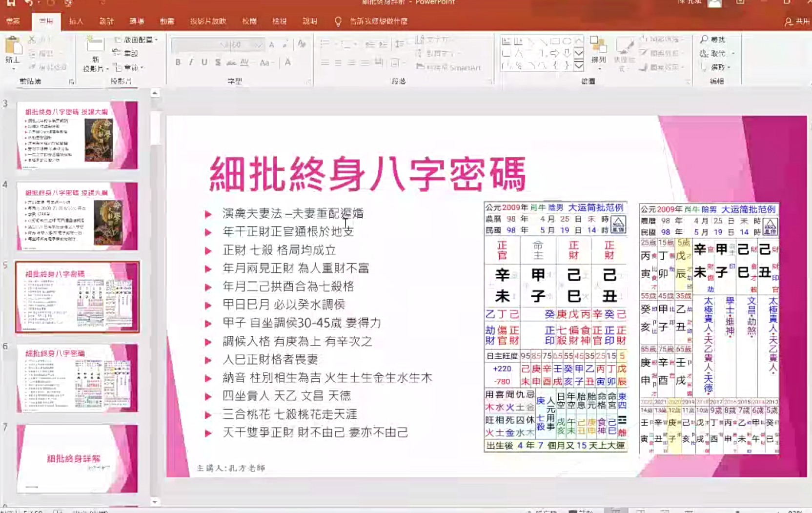This screenshot has width=812, height=513.
Task: Click the Find (尋找) magnifier icon
Action: (x=704, y=40)
